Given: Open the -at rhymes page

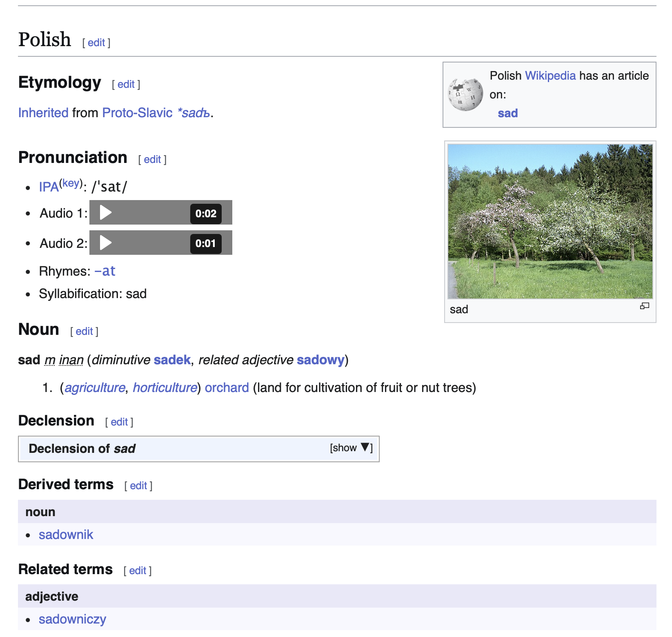Looking at the screenshot, I should coord(105,271).
